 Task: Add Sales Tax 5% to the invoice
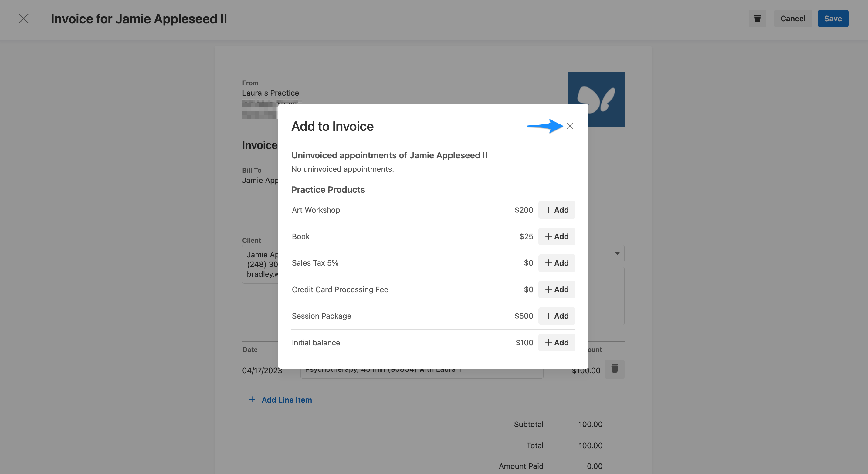point(557,263)
